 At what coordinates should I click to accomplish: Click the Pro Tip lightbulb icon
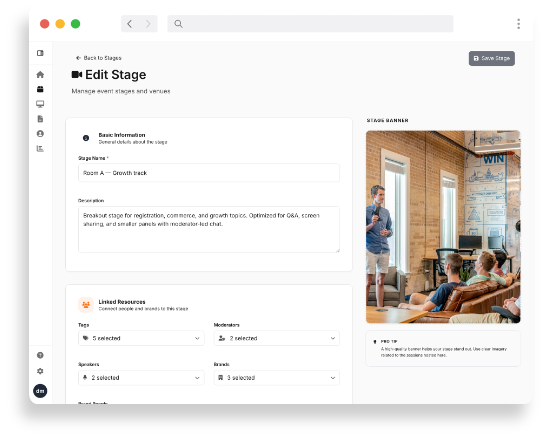click(375, 341)
